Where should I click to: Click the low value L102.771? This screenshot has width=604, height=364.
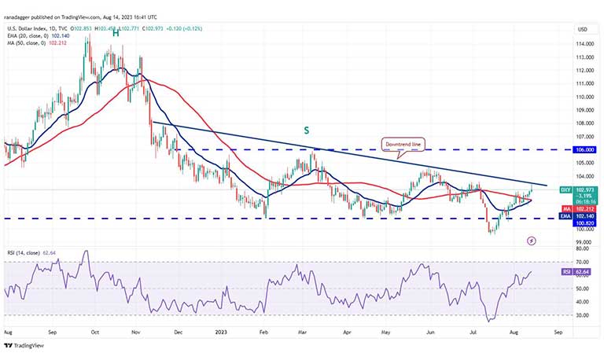coord(130,28)
